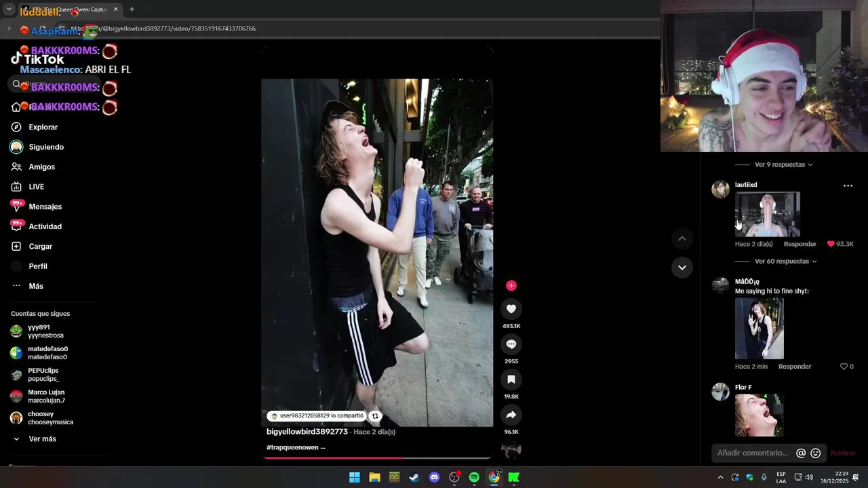
Task: Open yyy891 account from followed list
Action: tap(45, 331)
